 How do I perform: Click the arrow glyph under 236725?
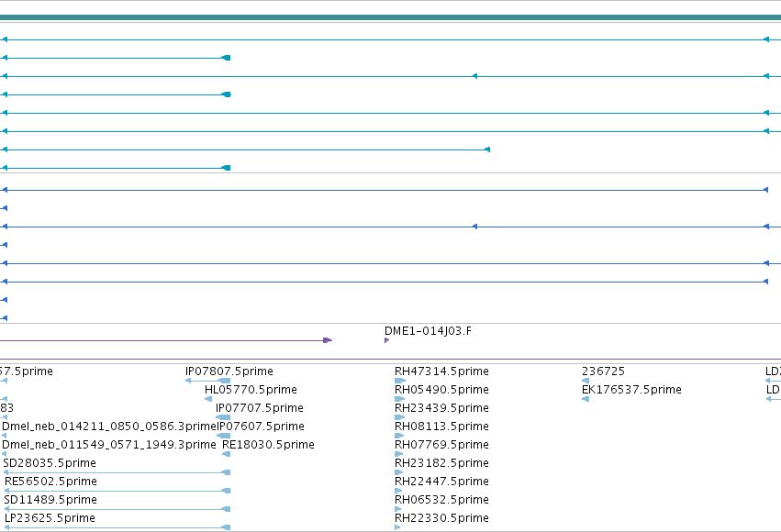pyautogui.click(x=586, y=381)
